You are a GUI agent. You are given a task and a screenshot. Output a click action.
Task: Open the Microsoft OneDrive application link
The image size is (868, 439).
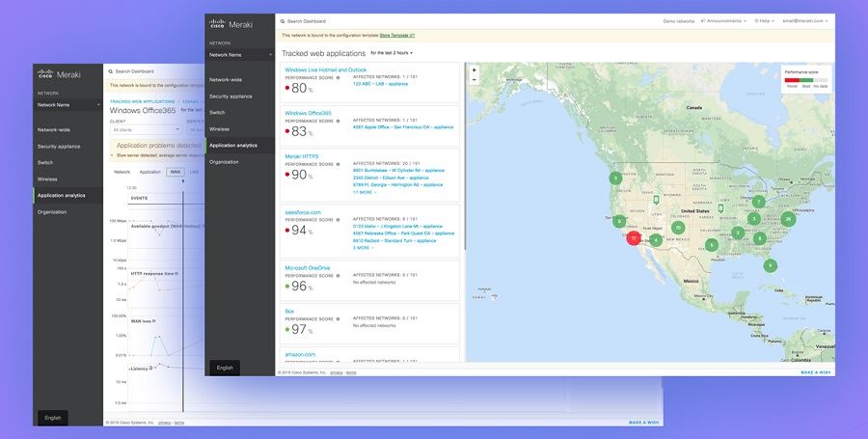click(307, 268)
